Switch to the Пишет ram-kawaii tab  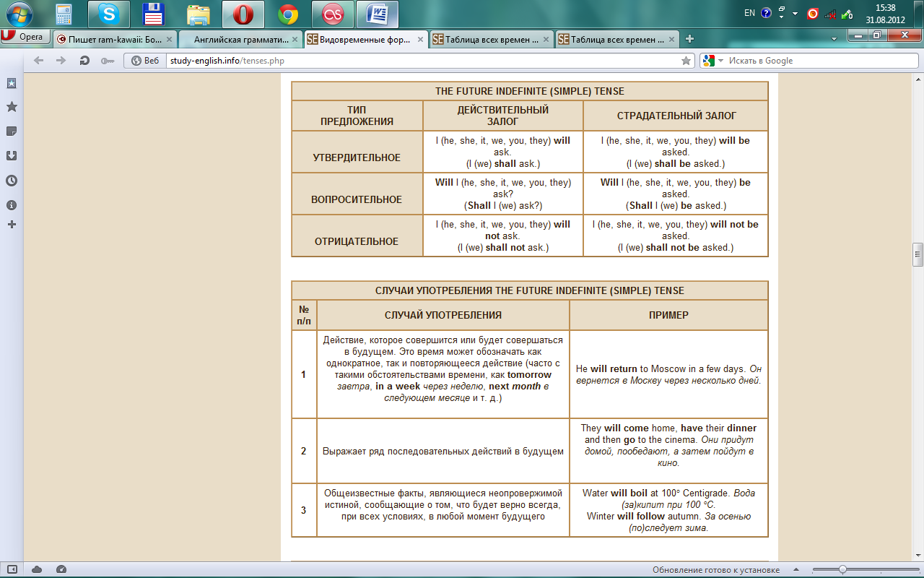[114, 40]
